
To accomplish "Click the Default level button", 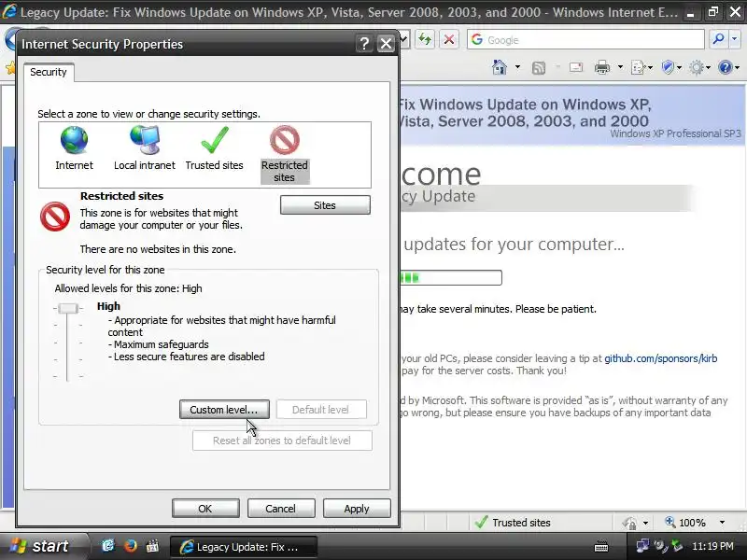I will pyautogui.click(x=321, y=410).
